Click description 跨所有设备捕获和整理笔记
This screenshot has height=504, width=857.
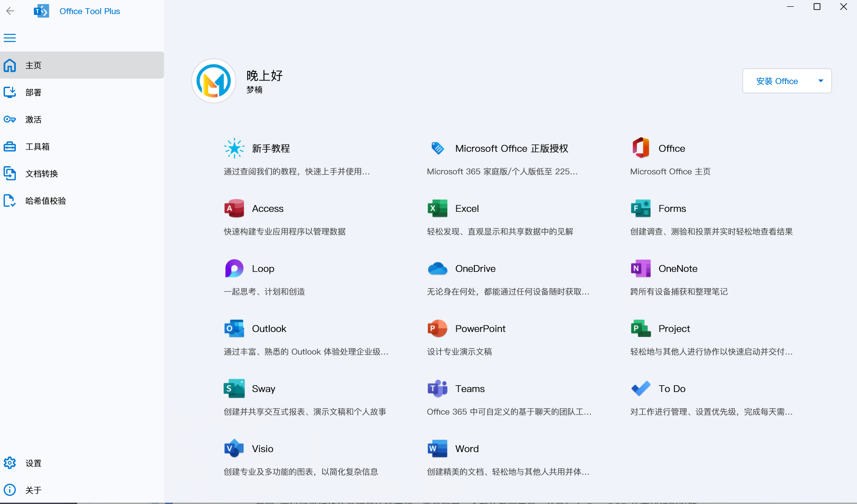click(x=679, y=291)
